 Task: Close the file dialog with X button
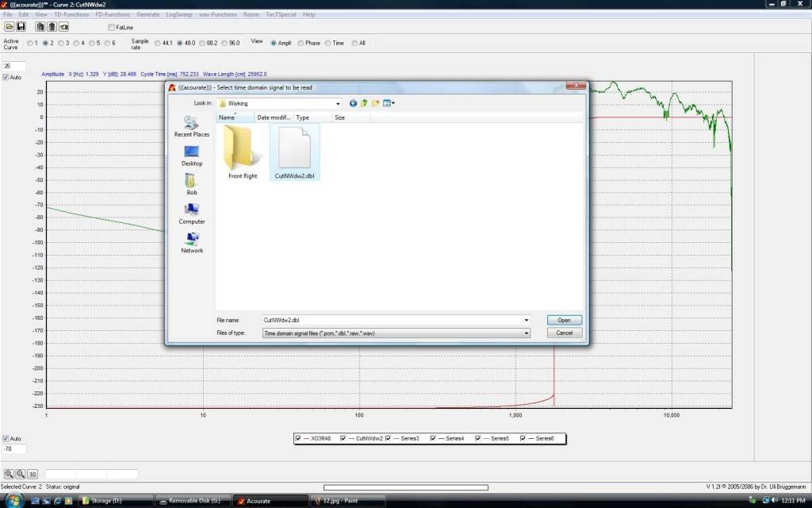coord(576,86)
